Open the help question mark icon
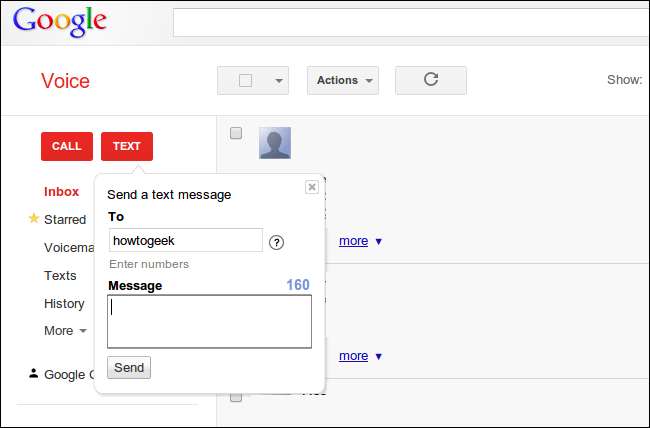The height and width of the screenshot is (428, 650). click(x=276, y=242)
